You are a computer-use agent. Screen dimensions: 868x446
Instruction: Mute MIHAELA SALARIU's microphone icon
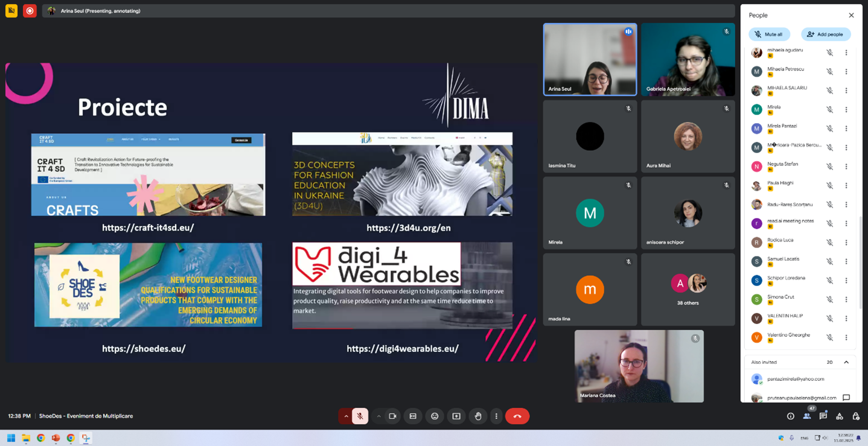[x=830, y=91]
